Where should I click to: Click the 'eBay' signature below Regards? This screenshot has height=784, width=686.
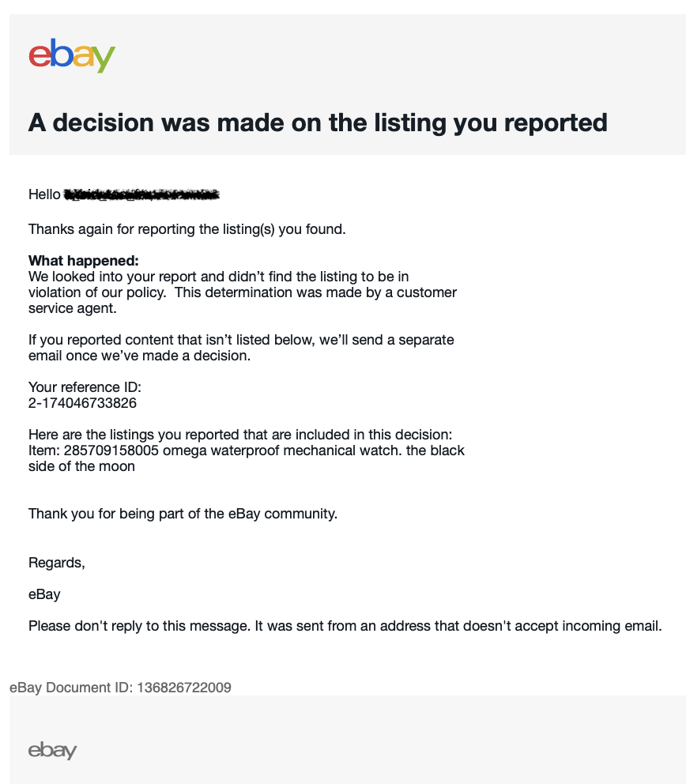(x=44, y=594)
